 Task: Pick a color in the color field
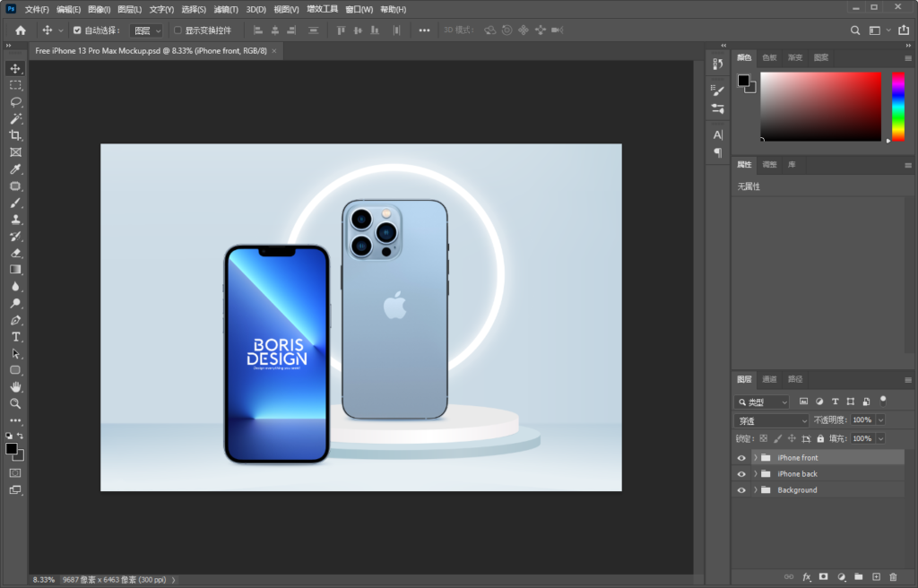coord(821,106)
